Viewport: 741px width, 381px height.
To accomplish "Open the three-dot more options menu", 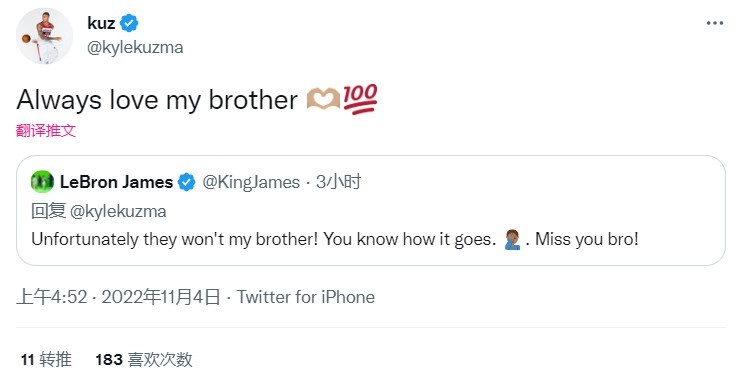I will coord(714,23).
